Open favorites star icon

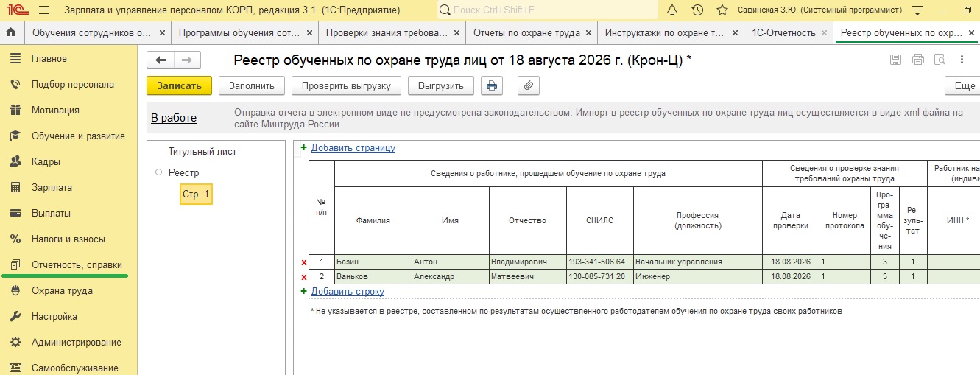(x=722, y=10)
